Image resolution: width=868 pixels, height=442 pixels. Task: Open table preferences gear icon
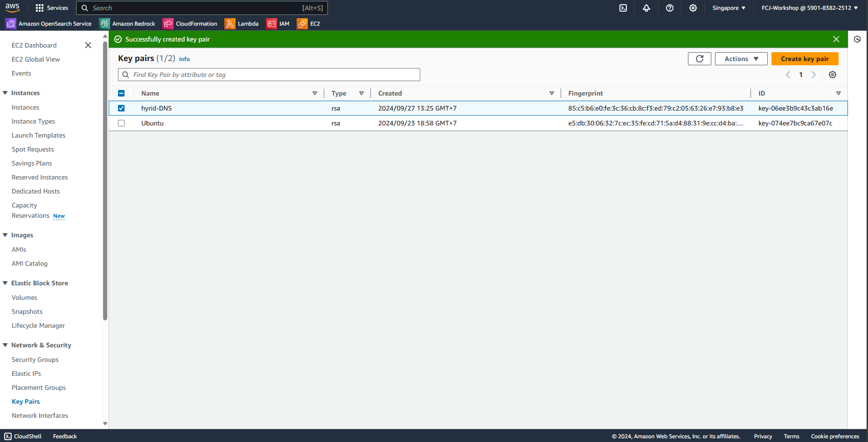point(832,75)
